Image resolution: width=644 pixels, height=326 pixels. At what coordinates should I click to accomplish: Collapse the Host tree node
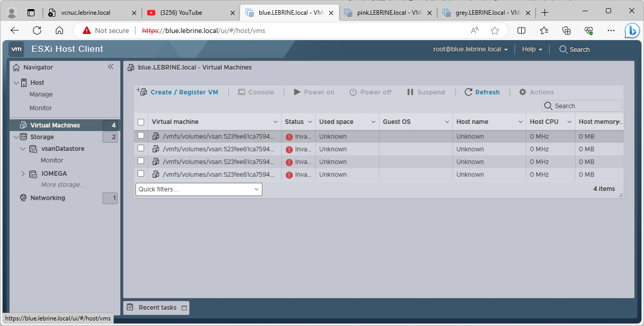pyautogui.click(x=16, y=82)
